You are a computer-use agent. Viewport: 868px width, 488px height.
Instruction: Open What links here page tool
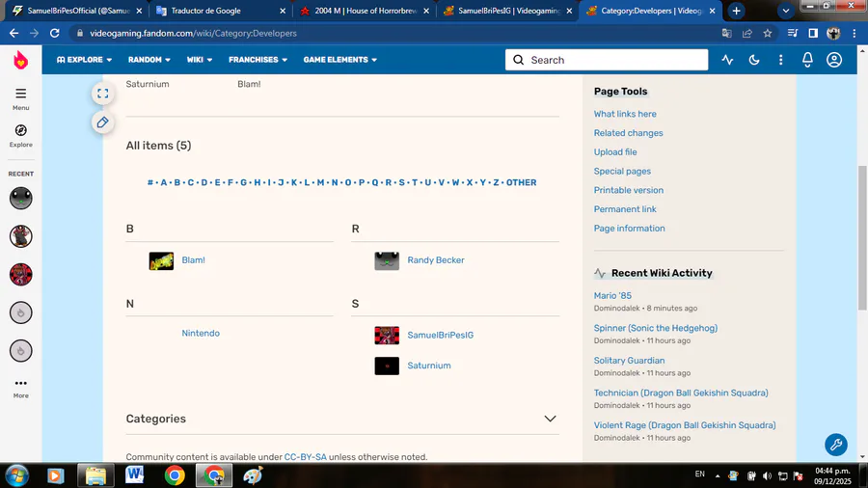(625, 114)
